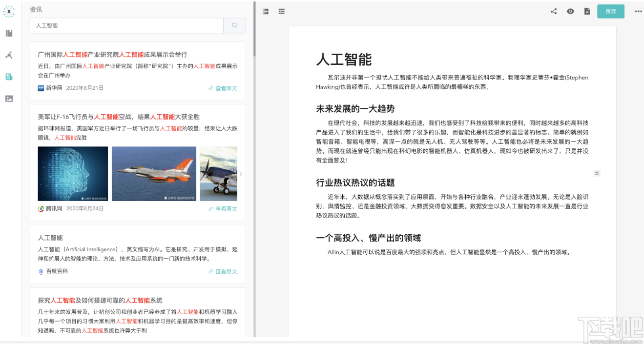Screen dimensions: 644x344
Task: Click the K shortcut icon in the toolbar
Action: 265,11
